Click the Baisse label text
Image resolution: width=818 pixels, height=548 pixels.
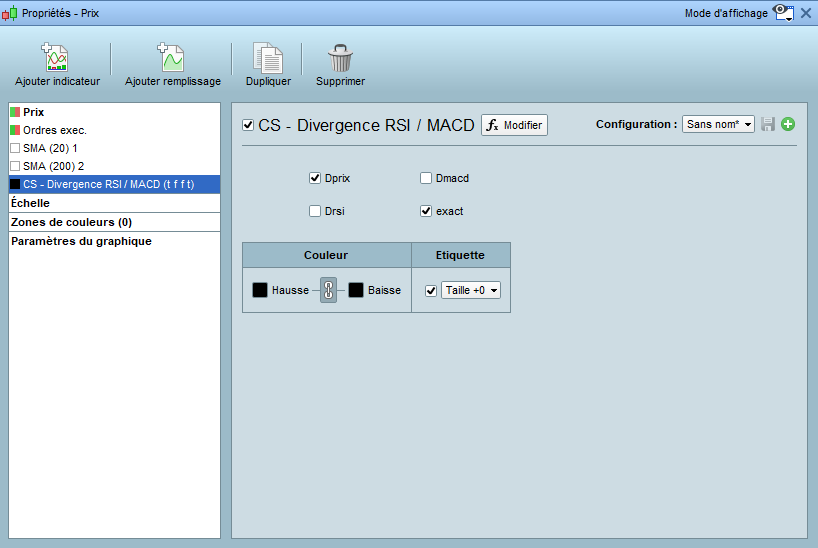(x=384, y=290)
